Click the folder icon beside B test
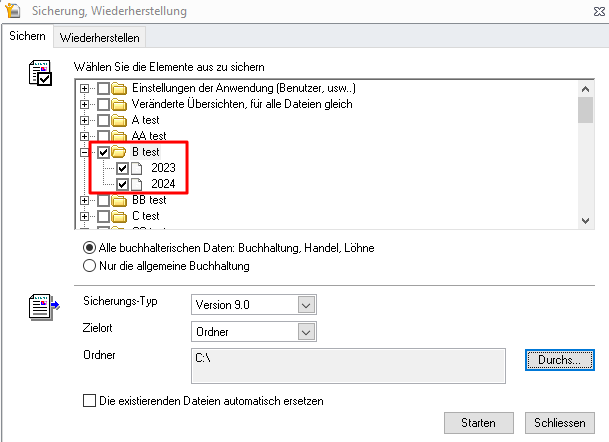The image size is (609, 442). tap(120, 152)
